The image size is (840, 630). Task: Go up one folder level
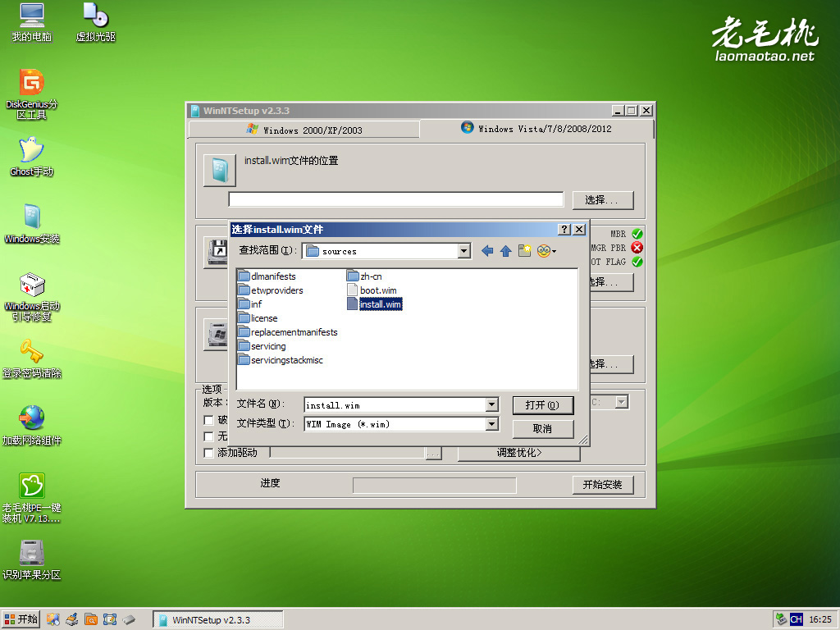tap(505, 251)
